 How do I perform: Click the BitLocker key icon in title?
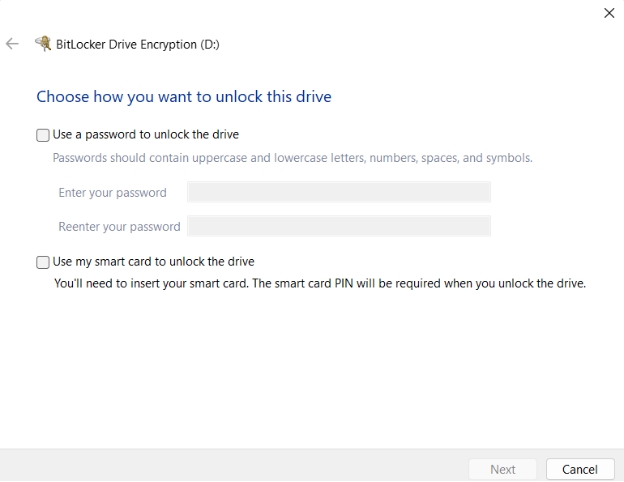[x=43, y=44]
